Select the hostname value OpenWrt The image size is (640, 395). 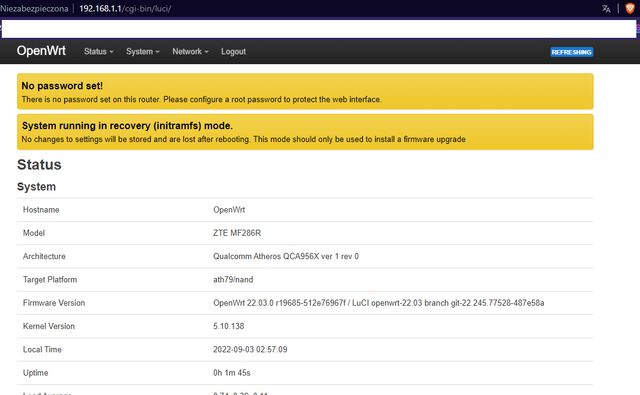pyautogui.click(x=229, y=210)
